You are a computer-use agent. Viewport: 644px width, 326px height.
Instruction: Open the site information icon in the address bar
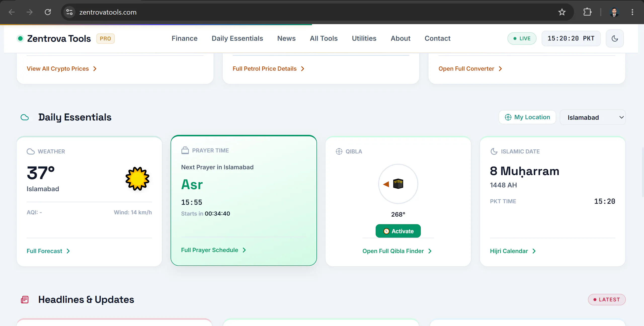tap(69, 12)
